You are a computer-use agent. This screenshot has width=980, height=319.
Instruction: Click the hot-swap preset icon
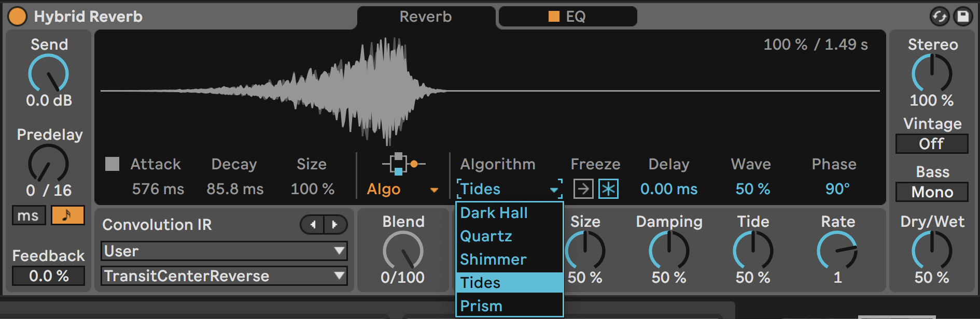pos(939,17)
